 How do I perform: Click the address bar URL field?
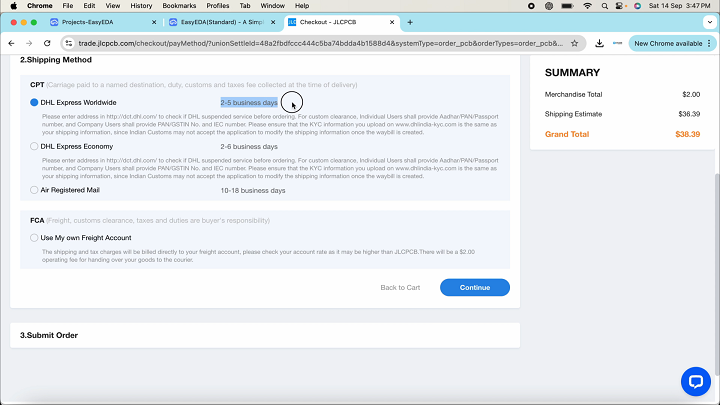click(321, 43)
